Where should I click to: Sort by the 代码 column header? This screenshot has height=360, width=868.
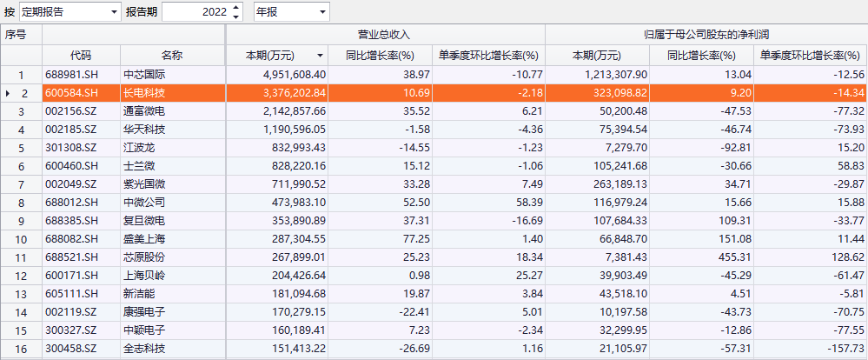click(x=81, y=56)
